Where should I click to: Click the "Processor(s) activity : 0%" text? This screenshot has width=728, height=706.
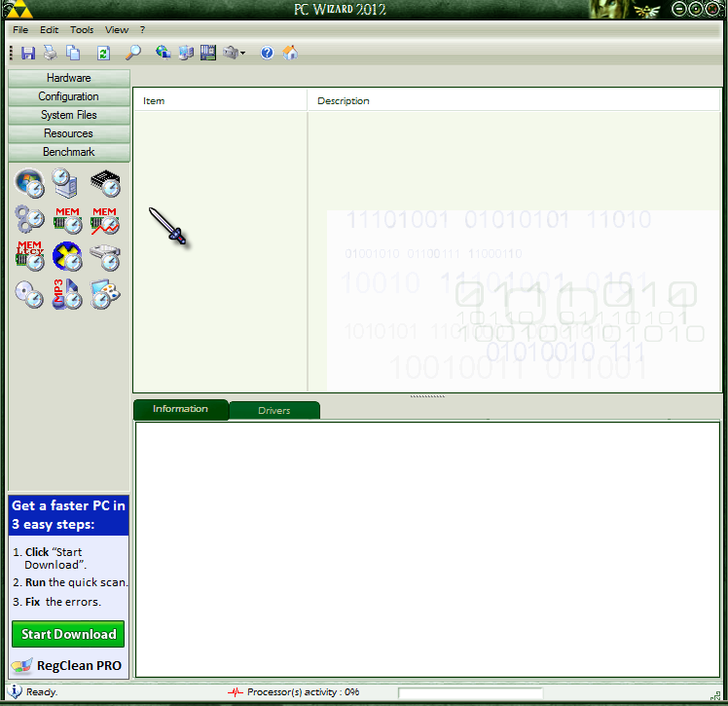click(304, 692)
